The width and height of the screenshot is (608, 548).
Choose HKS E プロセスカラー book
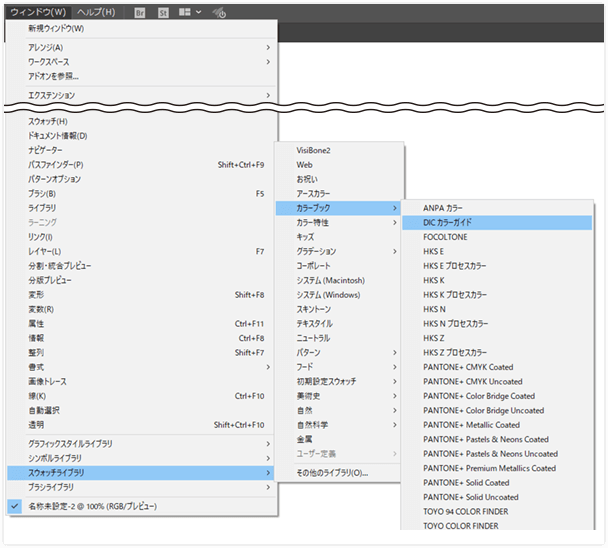point(497,266)
